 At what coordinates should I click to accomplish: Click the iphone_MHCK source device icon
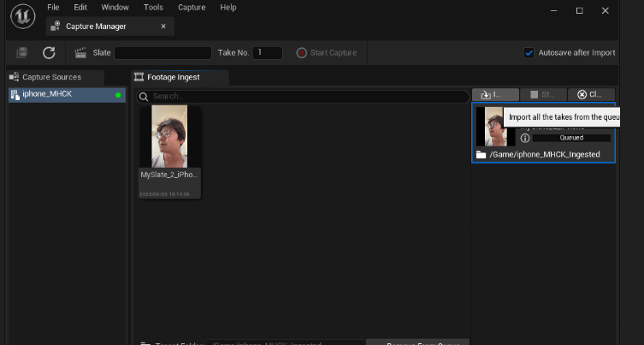[x=15, y=95]
